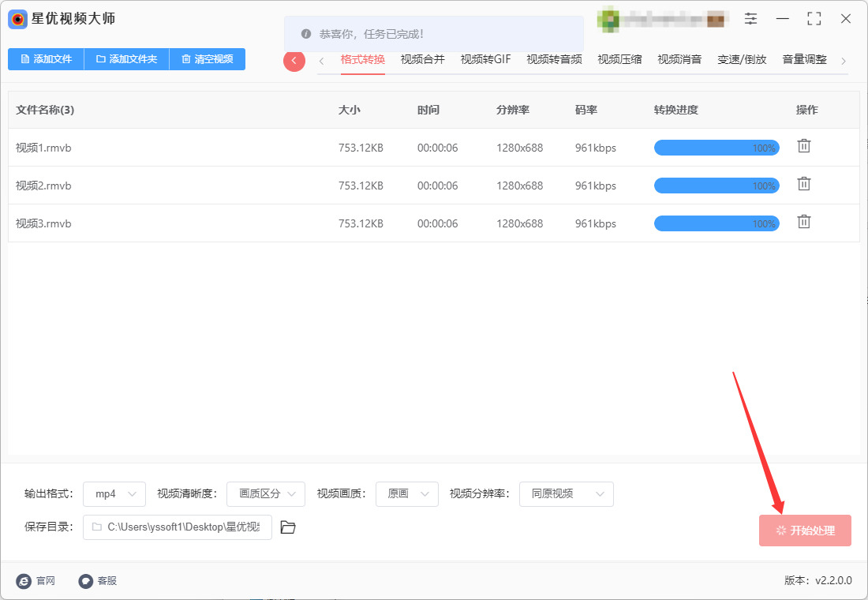
Task: Click the 保存目录 path input field
Action: tap(177, 527)
